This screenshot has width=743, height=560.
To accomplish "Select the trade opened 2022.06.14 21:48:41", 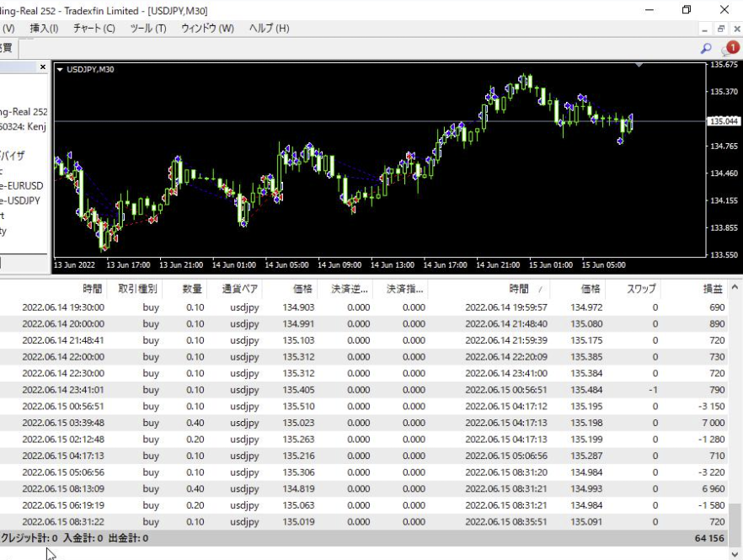I will point(364,340).
